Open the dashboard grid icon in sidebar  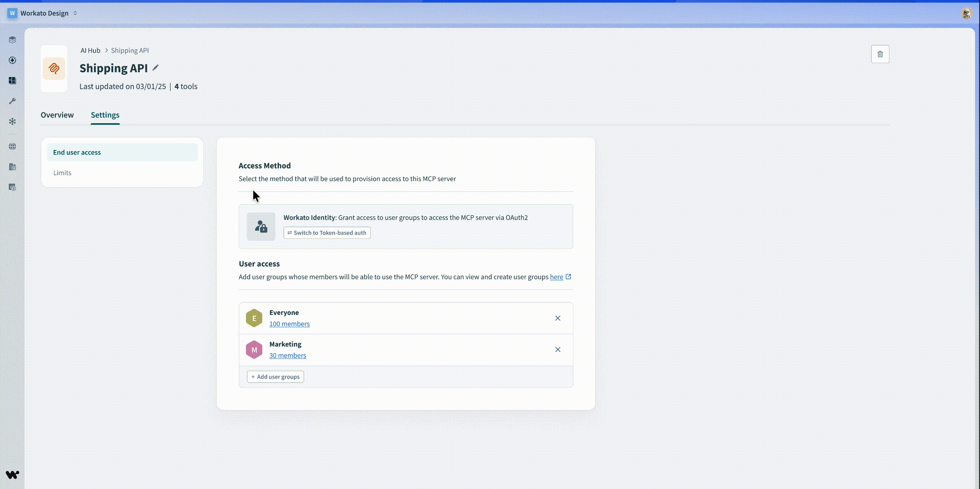tap(12, 80)
